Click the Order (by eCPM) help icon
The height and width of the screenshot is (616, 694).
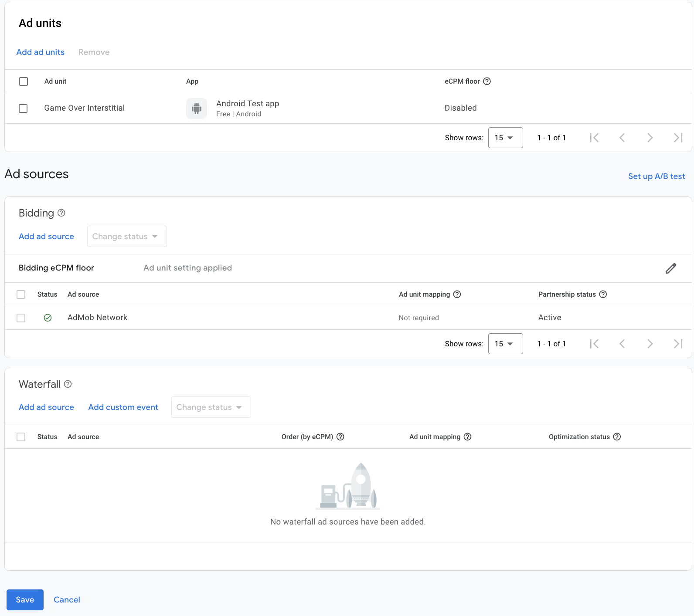340,437
